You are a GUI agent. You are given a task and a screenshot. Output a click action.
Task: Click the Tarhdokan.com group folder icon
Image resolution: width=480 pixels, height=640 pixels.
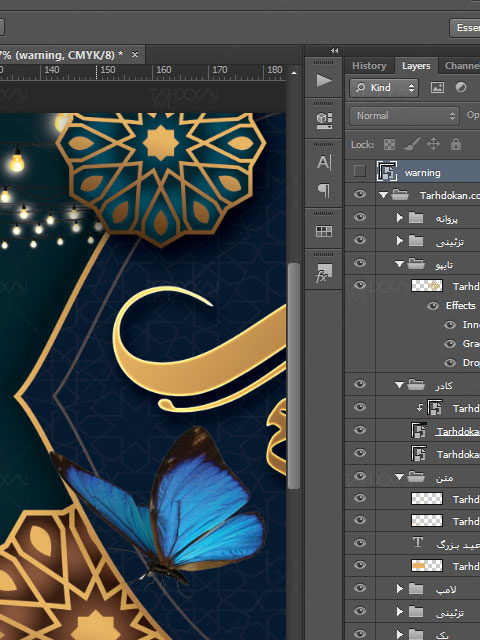tap(400, 195)
